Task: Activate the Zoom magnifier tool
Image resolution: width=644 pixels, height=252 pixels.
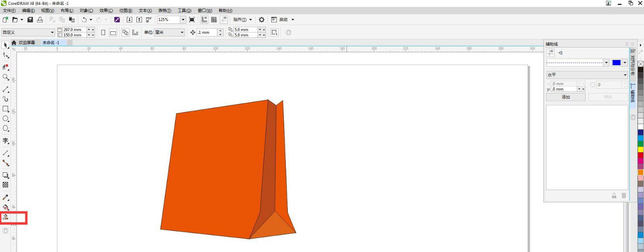Action: (6, 77)
